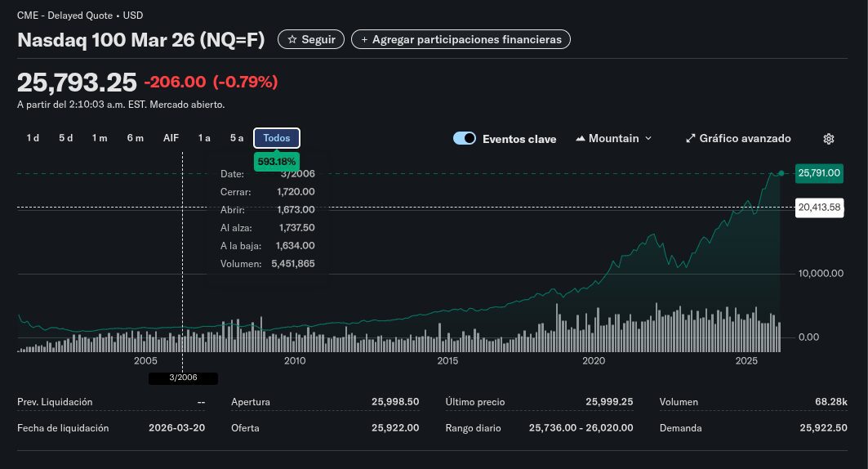Select the 1 m time range
This screenshot has height=469, width=868.
coord(100,138)
